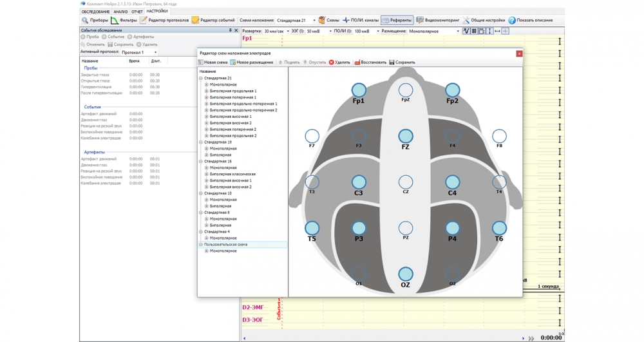The height and width of the screenshot is (342, 644).
Task: Switch to the ОБСЛЕДОВАНИЕ tab
Action: [95, 12]
